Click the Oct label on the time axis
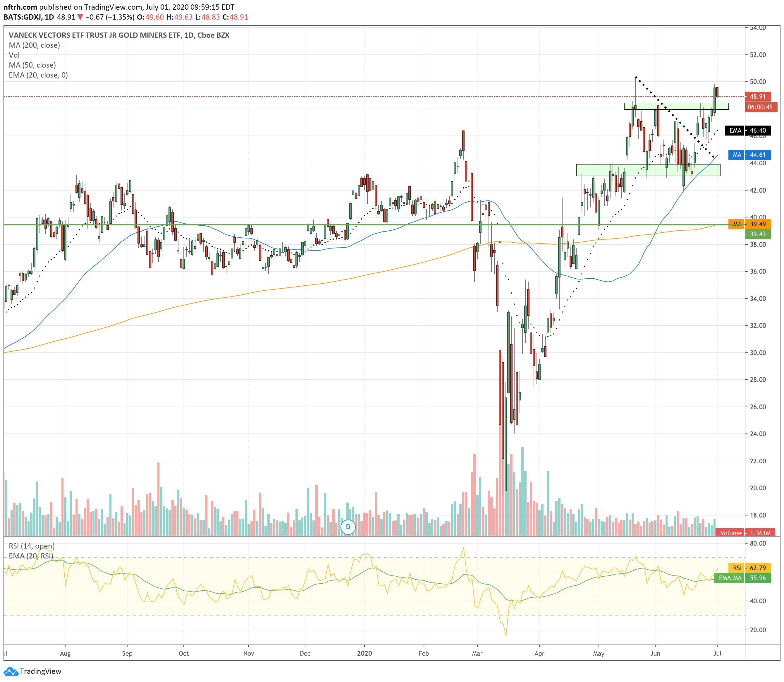784x682 pixels. coord(184,653)
